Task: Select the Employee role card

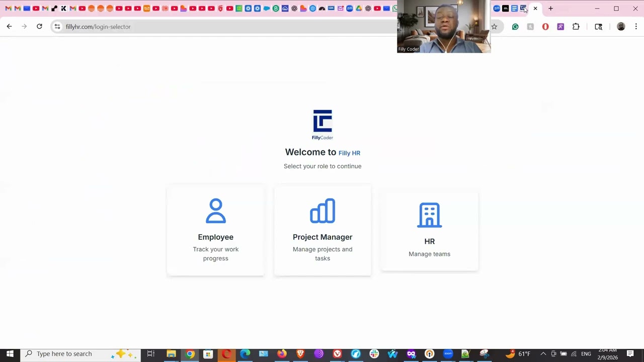Action: point(215,230)
